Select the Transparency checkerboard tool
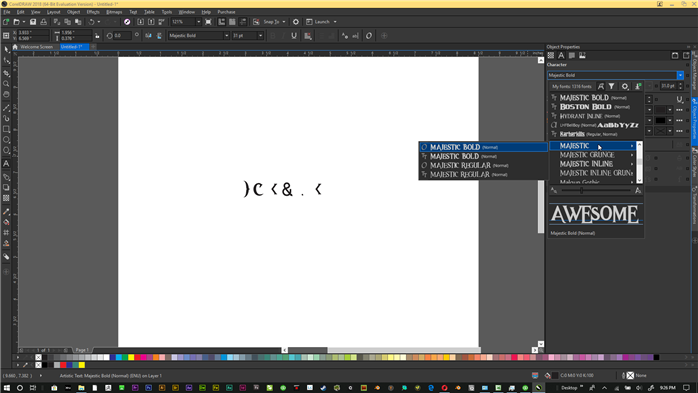 6,198
